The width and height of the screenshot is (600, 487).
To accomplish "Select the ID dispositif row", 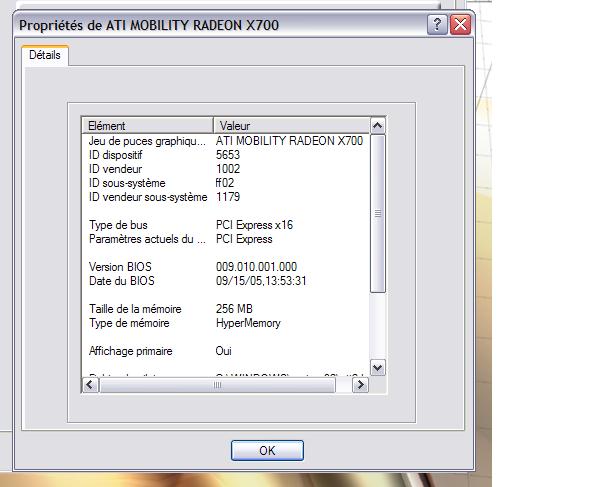I will point(226,155).
